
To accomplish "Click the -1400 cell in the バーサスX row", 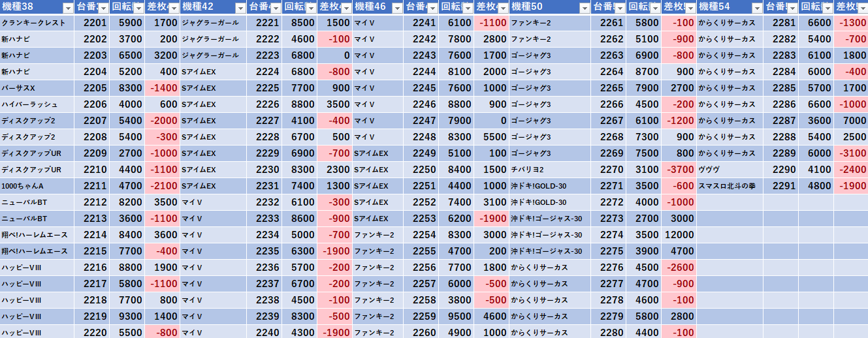I will click(163, 88).
